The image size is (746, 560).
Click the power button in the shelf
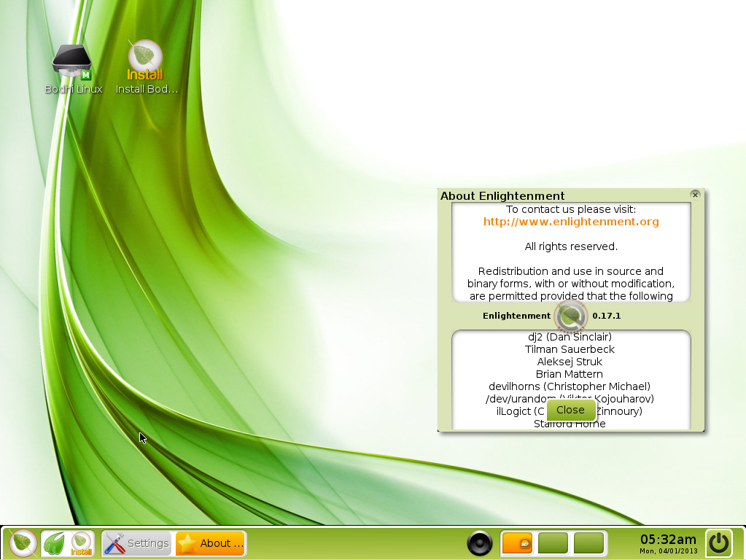pyautogui.click(x=718, y=542)
